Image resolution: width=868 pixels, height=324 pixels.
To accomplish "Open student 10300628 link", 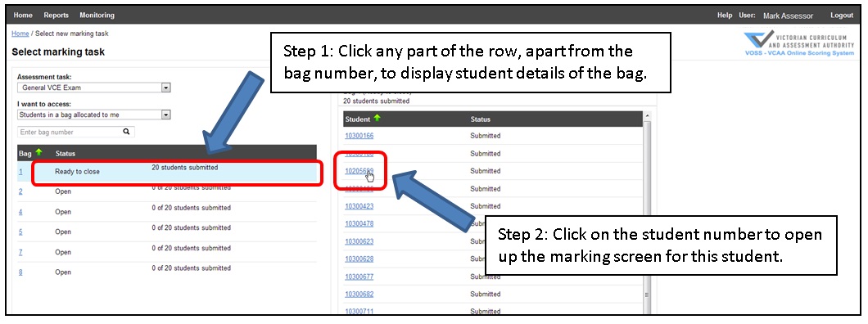I will coord(359,259).
